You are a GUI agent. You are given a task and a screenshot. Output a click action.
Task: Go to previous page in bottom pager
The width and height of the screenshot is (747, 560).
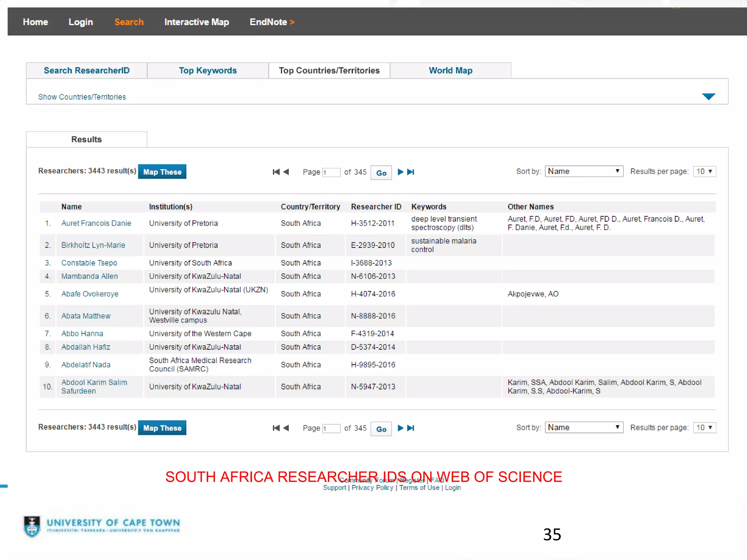pyautogui.click(x=286, y=428)
